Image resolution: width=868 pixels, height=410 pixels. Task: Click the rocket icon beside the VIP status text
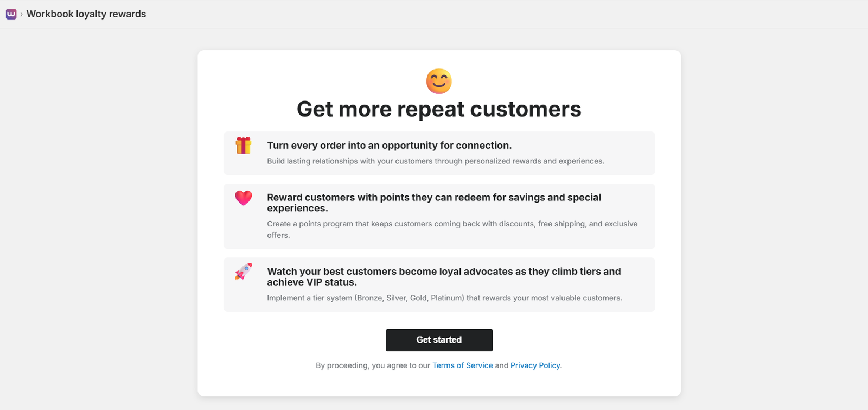pos(243,272)
